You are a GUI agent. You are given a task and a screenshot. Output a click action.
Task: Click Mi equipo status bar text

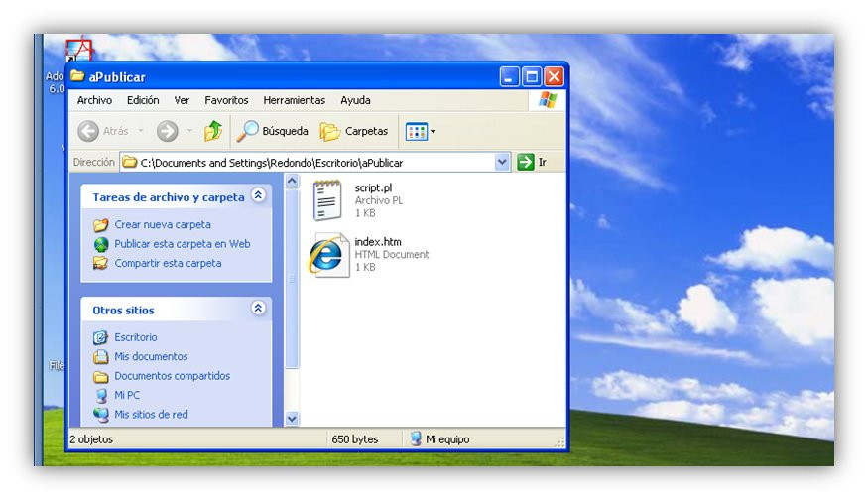coord(447,439)
